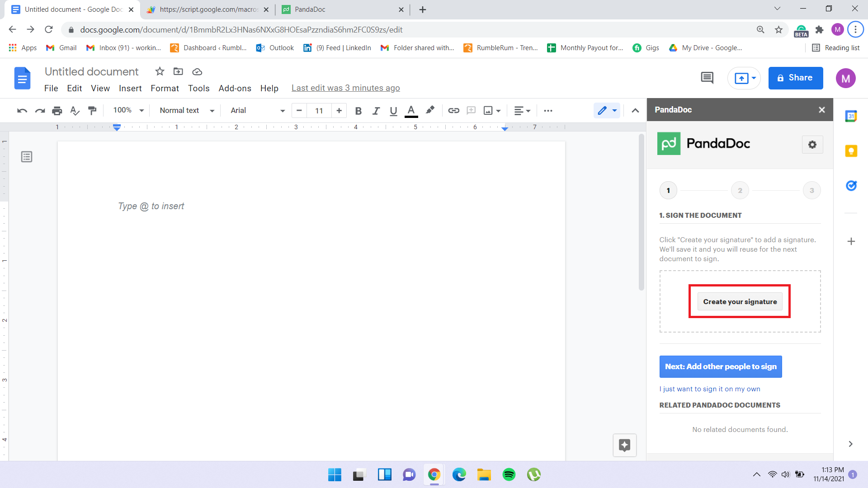Print the document using printer icon

click(x=57, y=111)
